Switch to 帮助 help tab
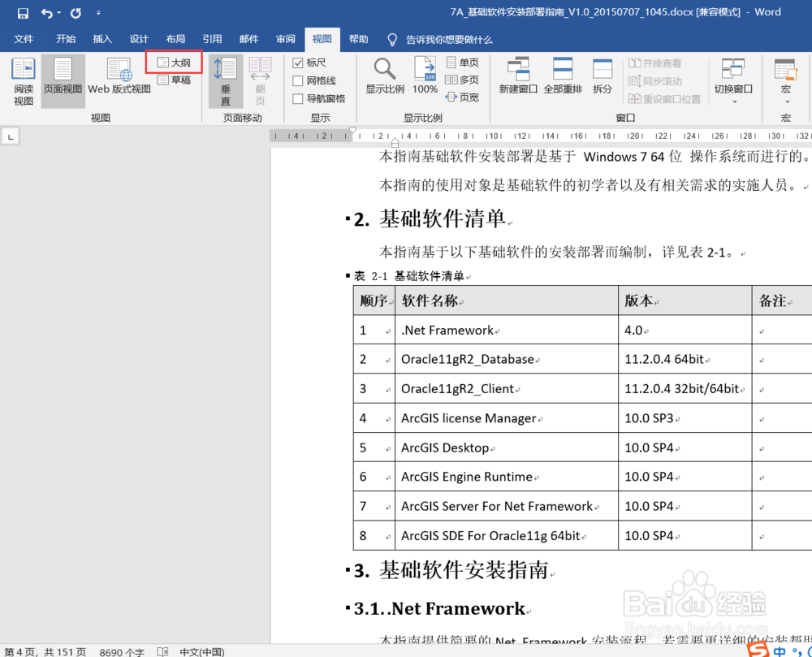The width and height of the screenshot is (812, 657). click(358, 39)
